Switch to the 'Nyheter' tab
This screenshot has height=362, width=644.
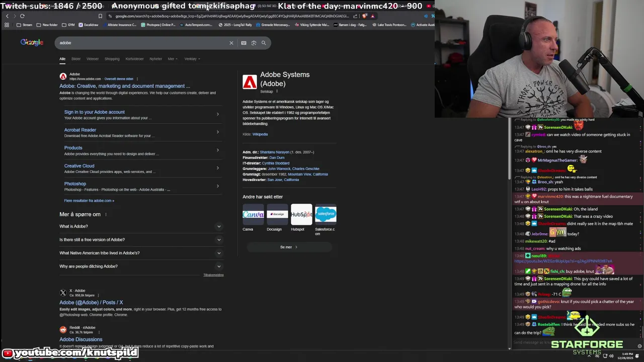155,59
